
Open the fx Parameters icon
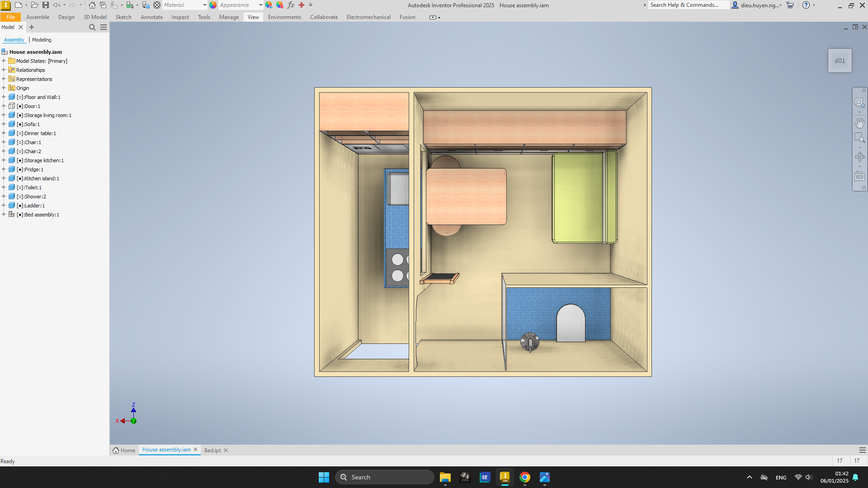[x=291, y=5]
